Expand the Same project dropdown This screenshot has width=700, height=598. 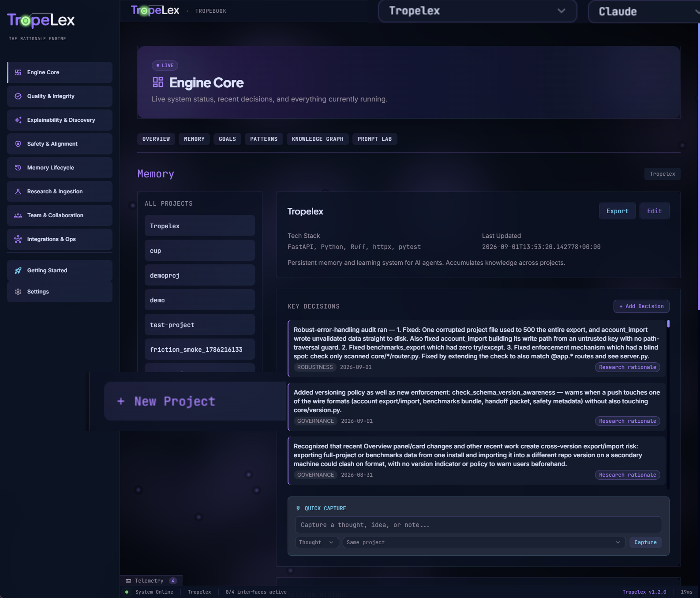click(x=484, y=542)
